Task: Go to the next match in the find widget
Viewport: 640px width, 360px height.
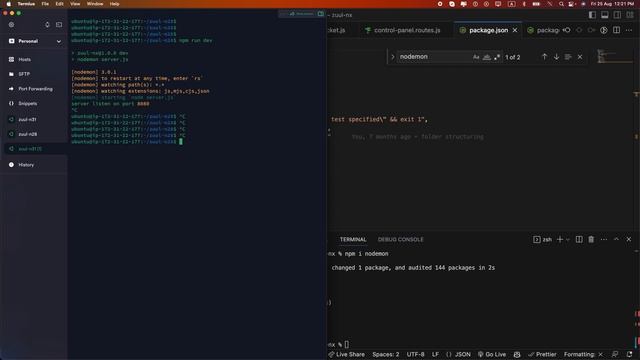Action: [556, 57]
